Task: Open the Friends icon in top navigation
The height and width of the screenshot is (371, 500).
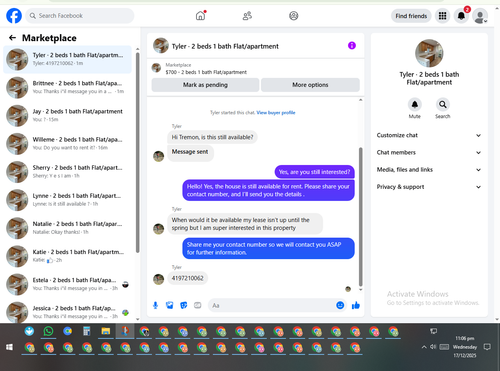Action: point(247,16)
